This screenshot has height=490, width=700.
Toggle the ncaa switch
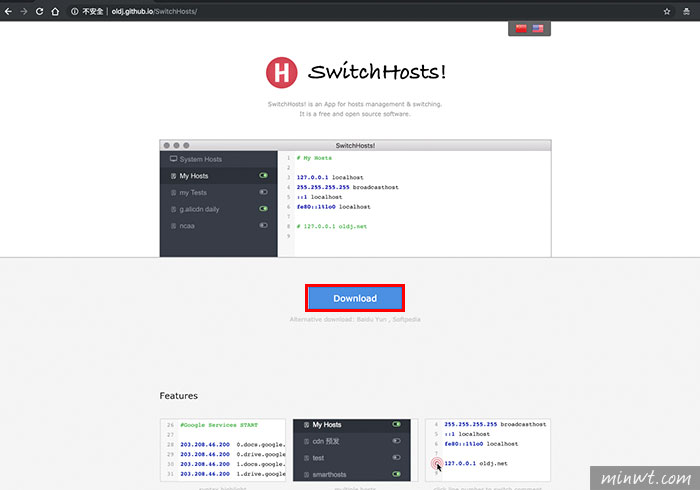(263, 225)
